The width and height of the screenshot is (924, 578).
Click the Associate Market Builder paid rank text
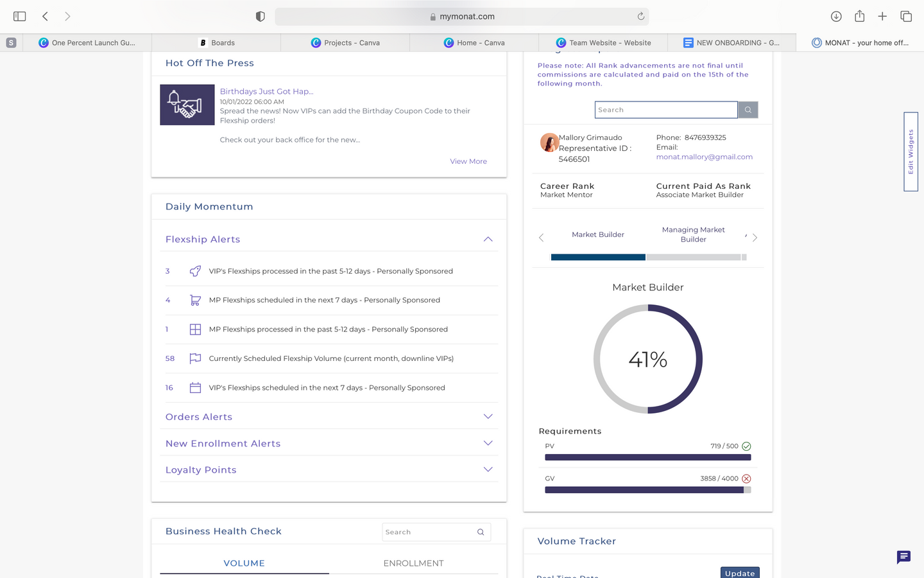[699, 195]
